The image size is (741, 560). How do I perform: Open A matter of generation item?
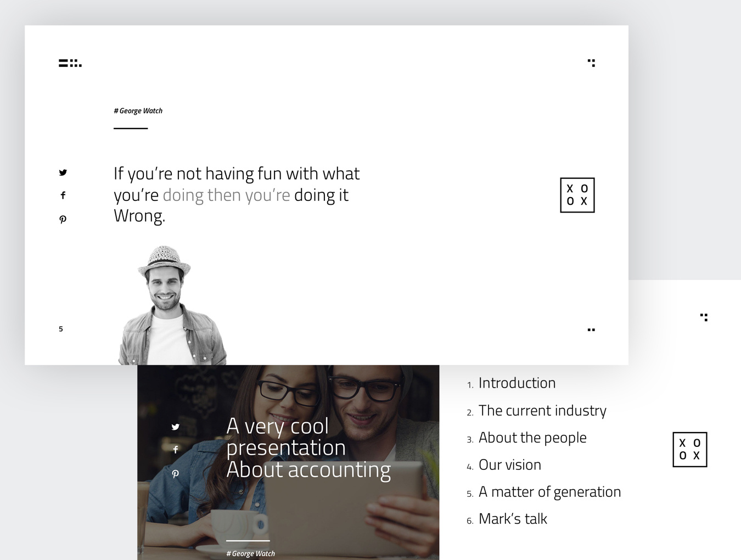(549, 492)
